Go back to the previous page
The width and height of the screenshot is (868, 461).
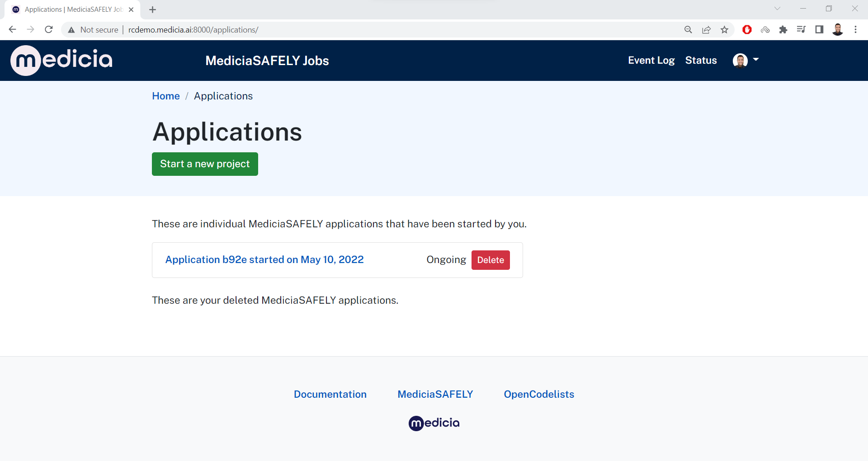coord(12,29)
